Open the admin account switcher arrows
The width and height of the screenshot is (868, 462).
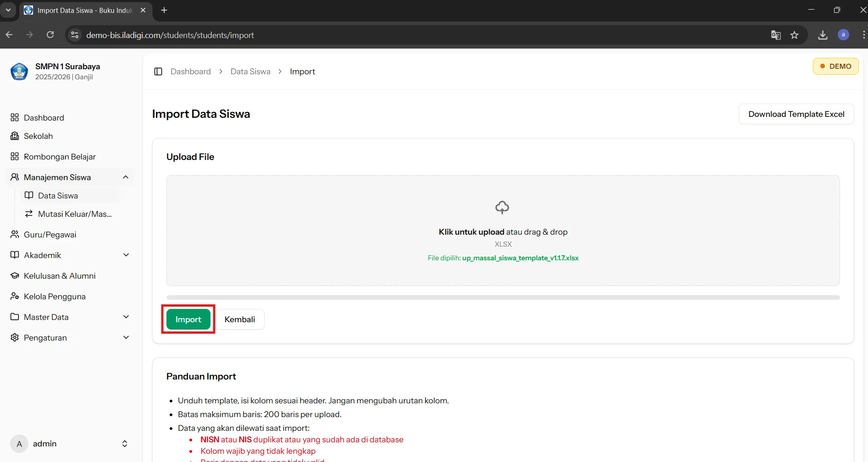point(125,444)
